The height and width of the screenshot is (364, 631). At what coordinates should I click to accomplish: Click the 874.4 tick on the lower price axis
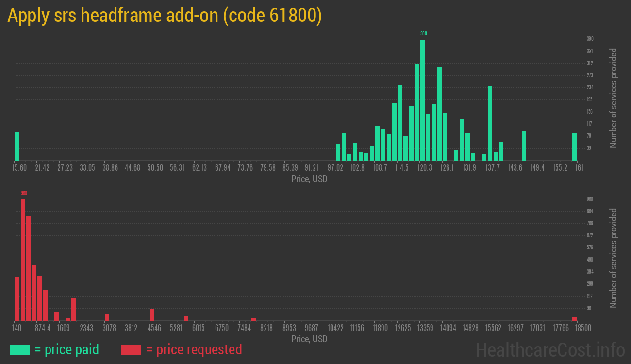pyautogui.click(x=43, y=328)
